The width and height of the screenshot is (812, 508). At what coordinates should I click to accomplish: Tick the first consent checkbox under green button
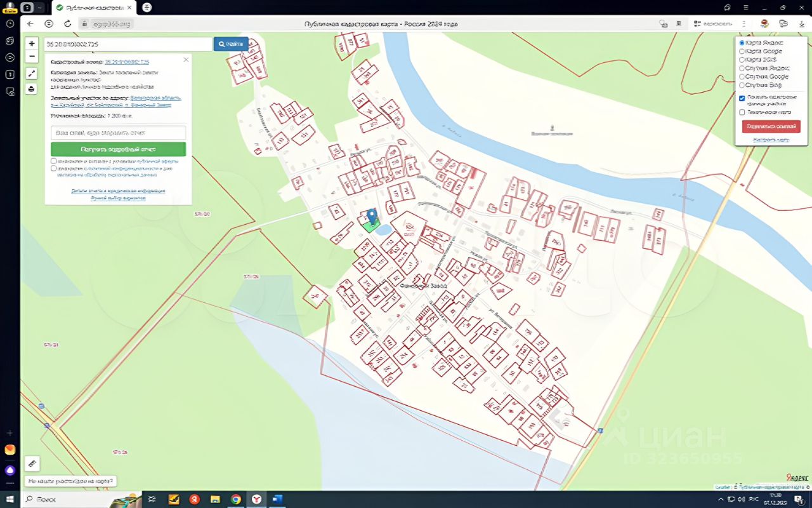(x=54, y=161)
